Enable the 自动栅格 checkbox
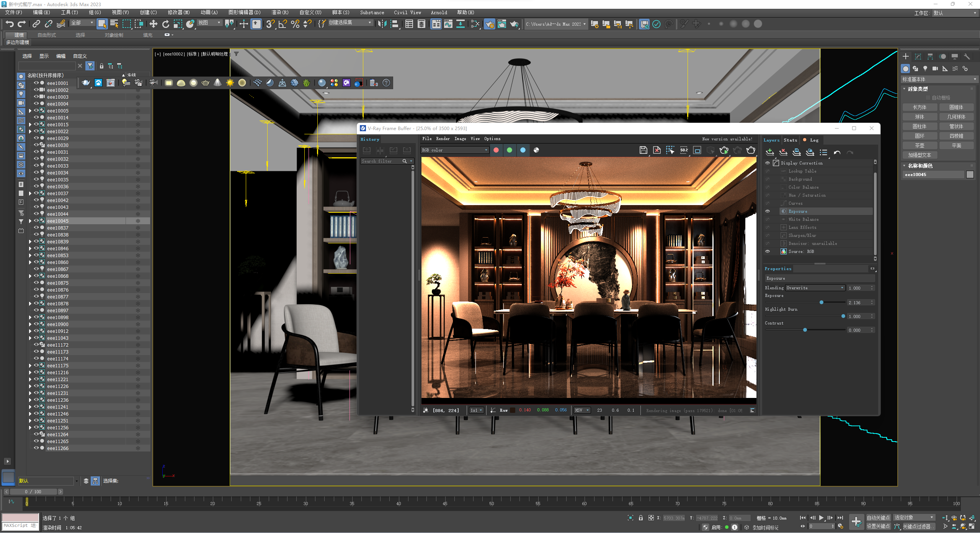This screenshot has width=980, height=533. [x=928, y=98]
